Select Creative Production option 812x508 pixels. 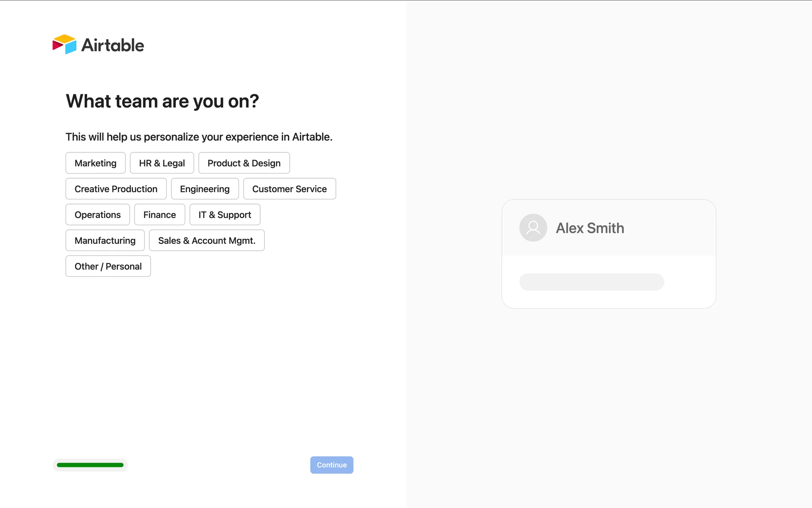pos(116,189)
